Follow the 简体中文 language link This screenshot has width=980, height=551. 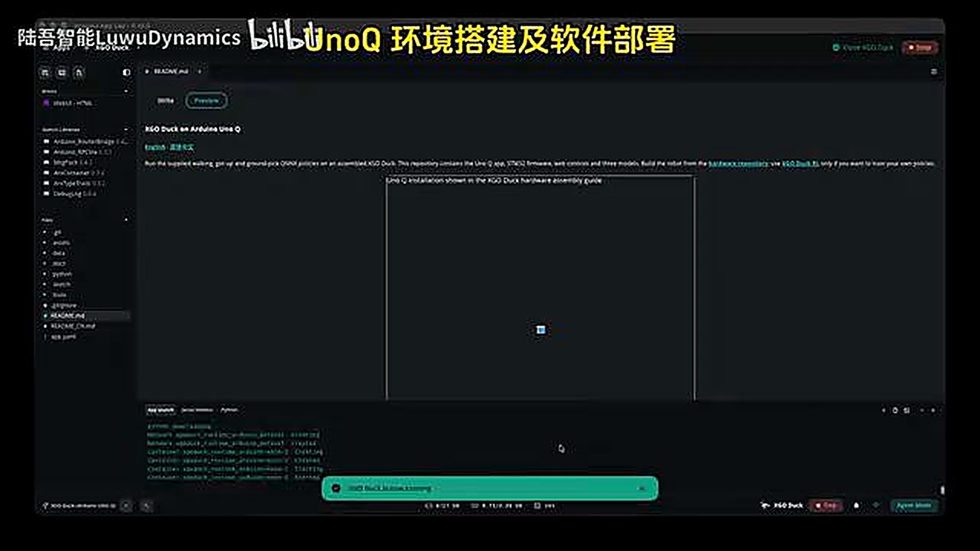click(181, 147)
